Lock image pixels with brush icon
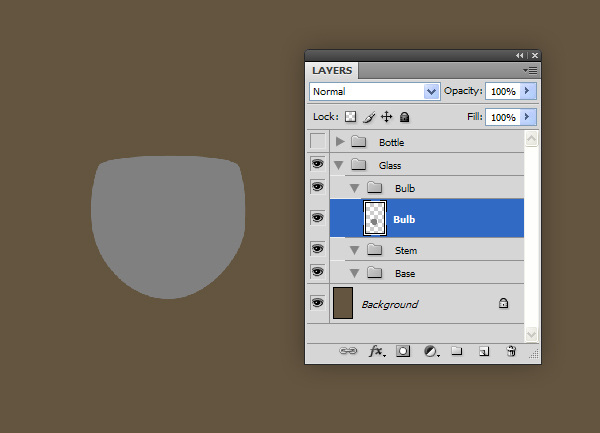Viewport: 600px width, 433px height. coord(369,117)
